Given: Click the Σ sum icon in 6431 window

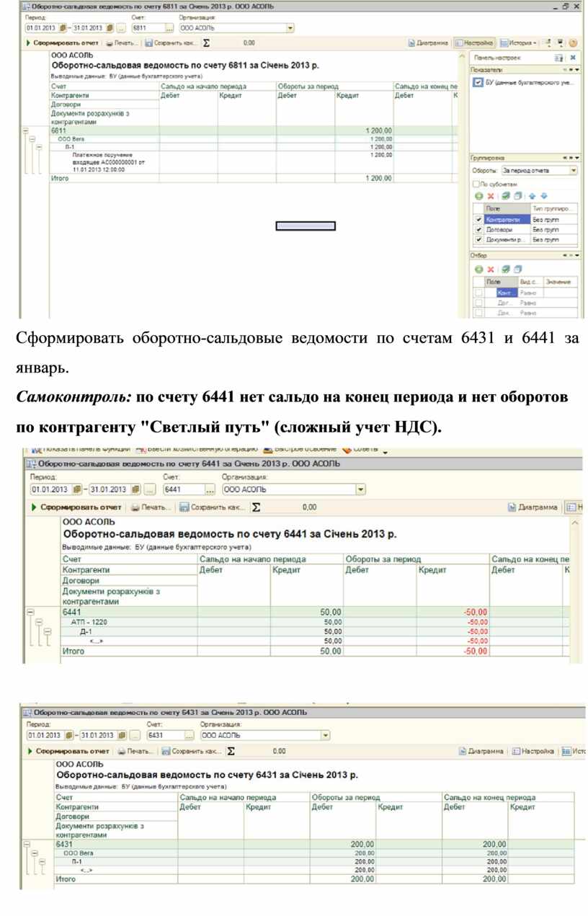Looking at the screenshot, I should [231, 751].
